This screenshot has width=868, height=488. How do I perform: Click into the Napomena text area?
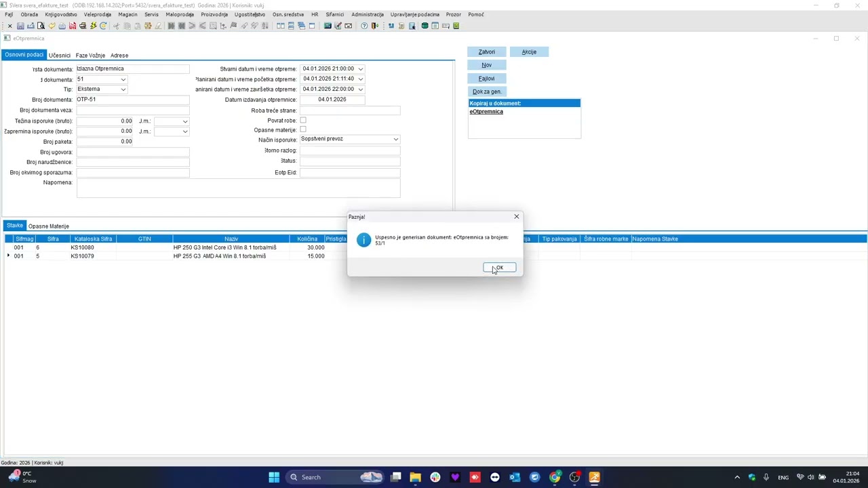tap(238, 188)
